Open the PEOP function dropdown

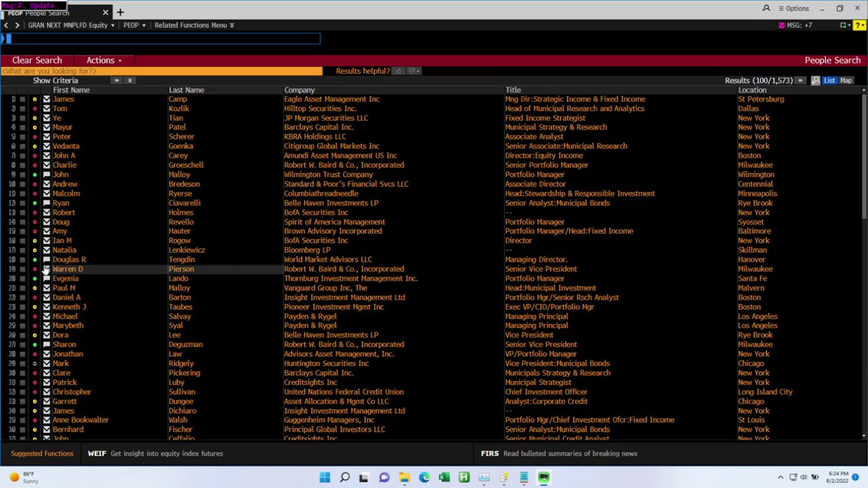coord(134,25)
